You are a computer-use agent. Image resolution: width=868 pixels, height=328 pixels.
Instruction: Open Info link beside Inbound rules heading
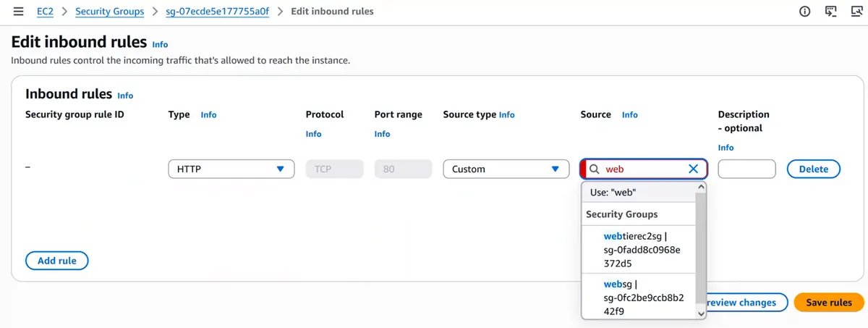(125, 96)
